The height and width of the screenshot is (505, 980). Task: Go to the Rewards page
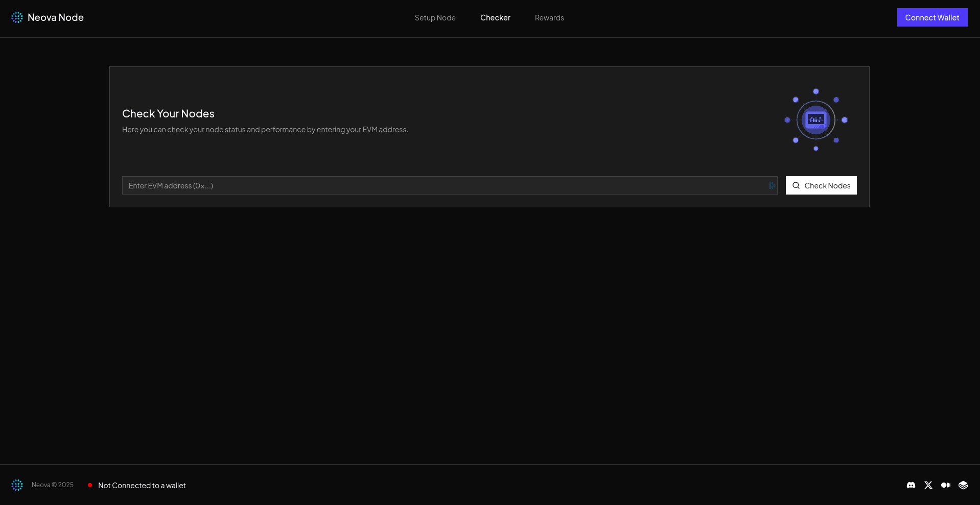tap(549, 18)
